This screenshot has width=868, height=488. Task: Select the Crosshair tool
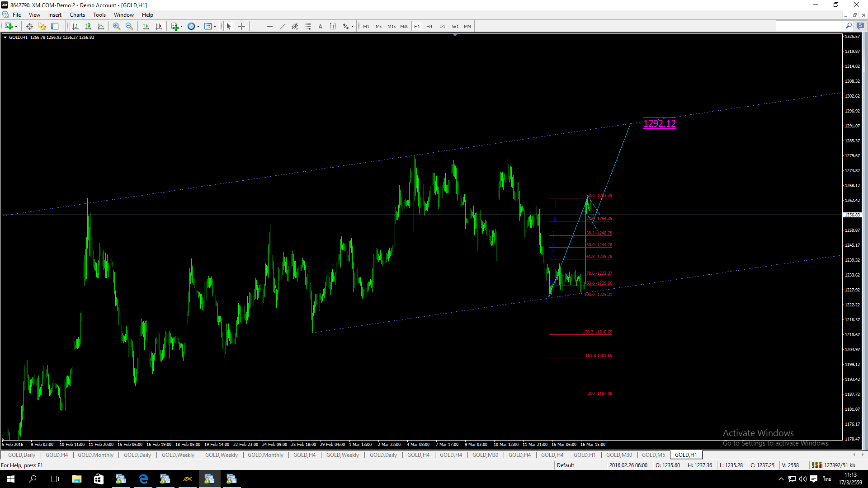coord(241,26)
